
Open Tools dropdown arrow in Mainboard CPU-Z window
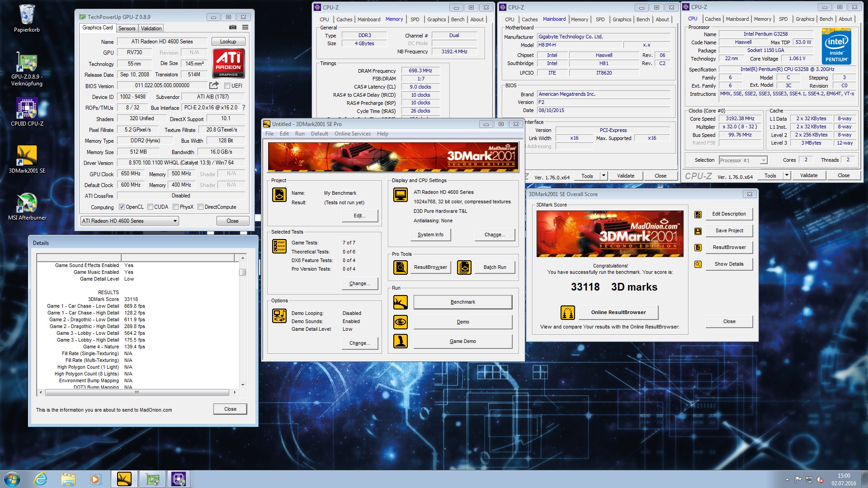[x=604, y=176]
